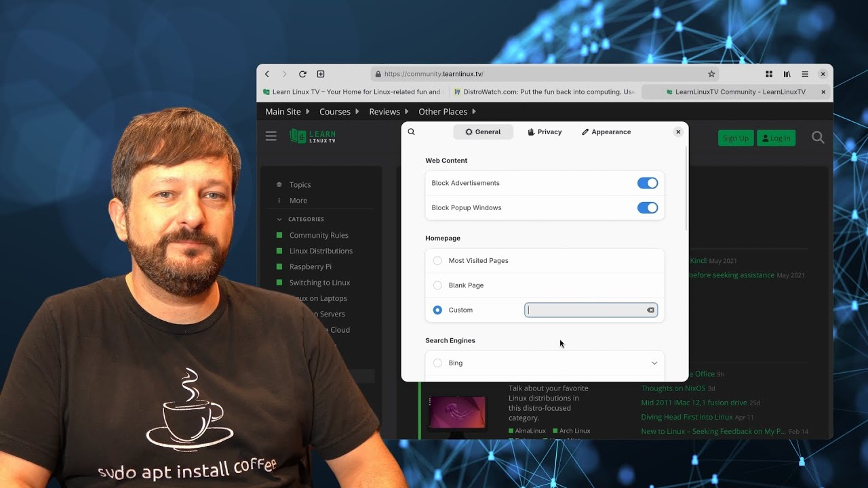Viewport: 868px width, 488px height.
Task: Click the lock icon in the address bar
Action: click(x=378, y=74)
